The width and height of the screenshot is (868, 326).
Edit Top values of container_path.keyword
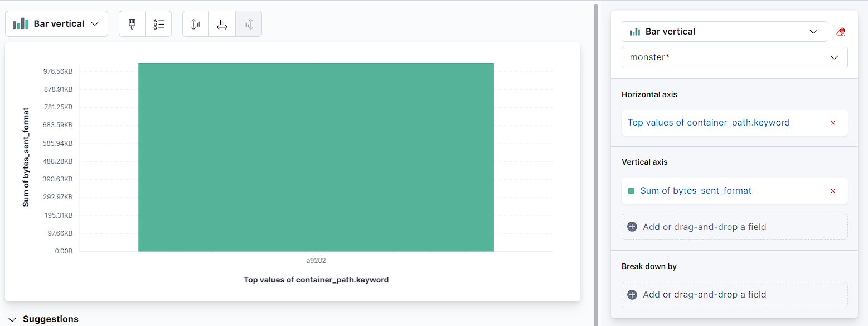point(708,123)
